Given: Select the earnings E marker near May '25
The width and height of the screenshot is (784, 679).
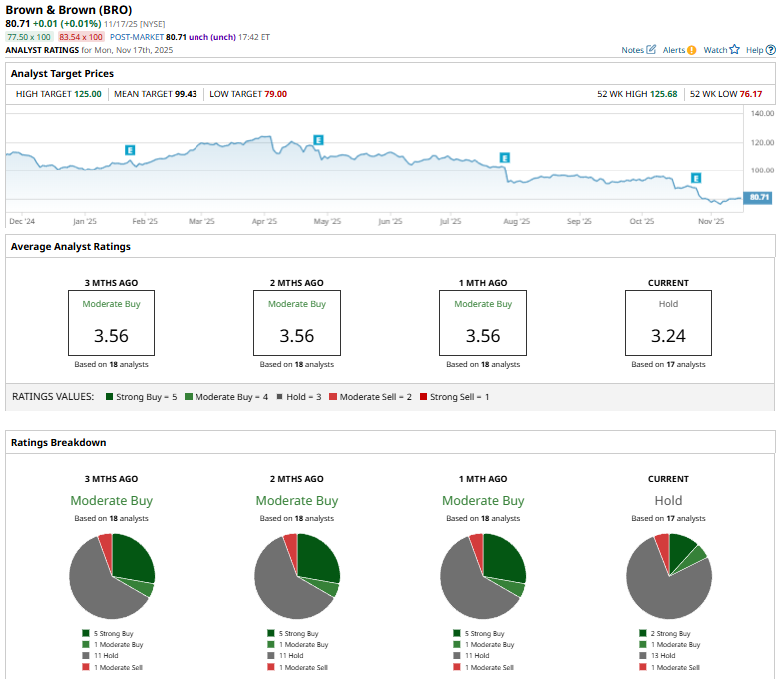Looking at the screenshot, I should click(x=319, y=140).
